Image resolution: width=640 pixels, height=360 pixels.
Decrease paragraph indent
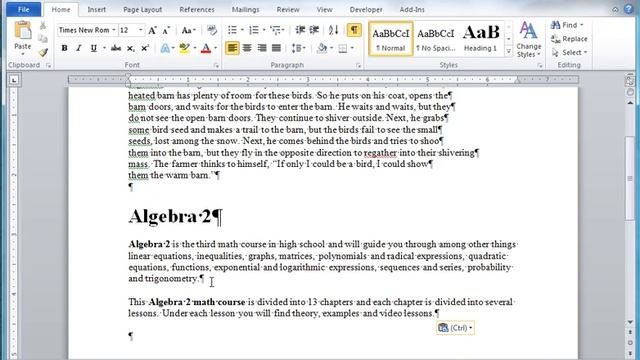point(300,30)
